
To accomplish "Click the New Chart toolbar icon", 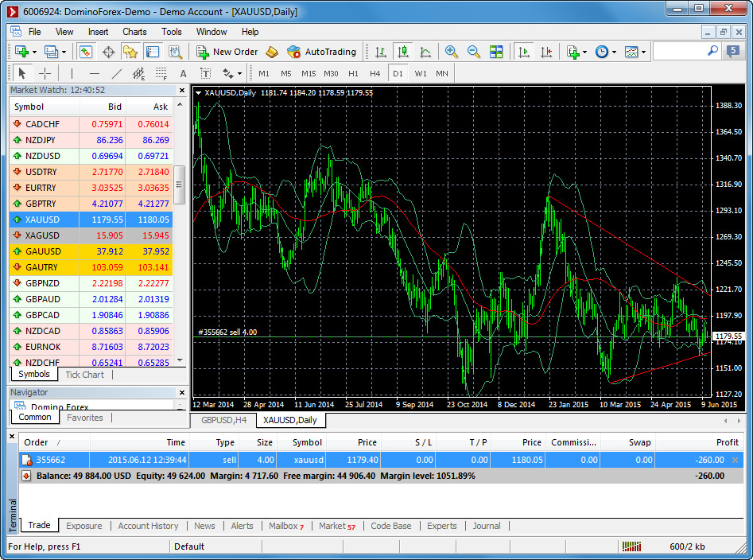I will pyautogui.click(x=21, y=52).
